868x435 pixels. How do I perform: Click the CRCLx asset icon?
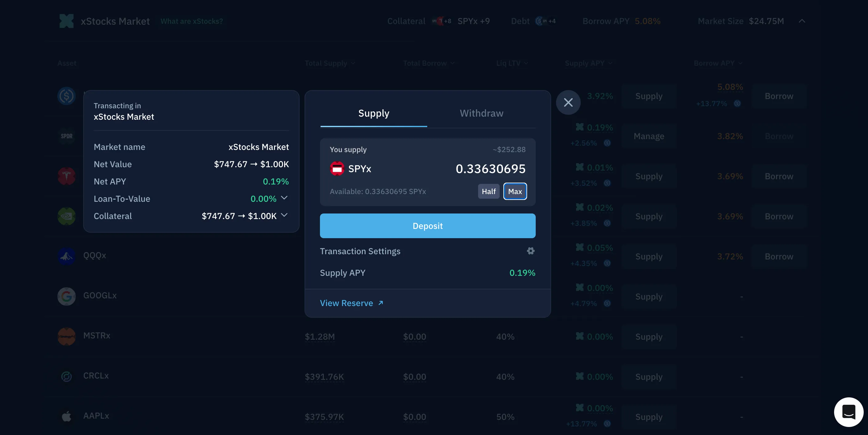(x=66, y=376)
